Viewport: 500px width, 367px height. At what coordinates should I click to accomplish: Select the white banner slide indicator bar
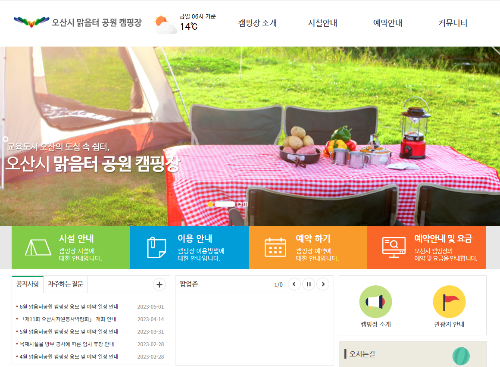point(225,204)
